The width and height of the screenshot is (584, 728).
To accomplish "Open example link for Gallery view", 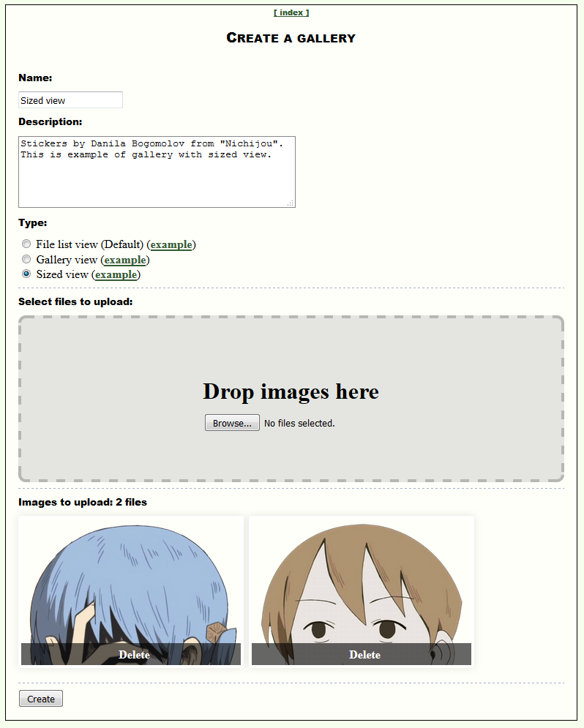I will click(x=125, y=260).
